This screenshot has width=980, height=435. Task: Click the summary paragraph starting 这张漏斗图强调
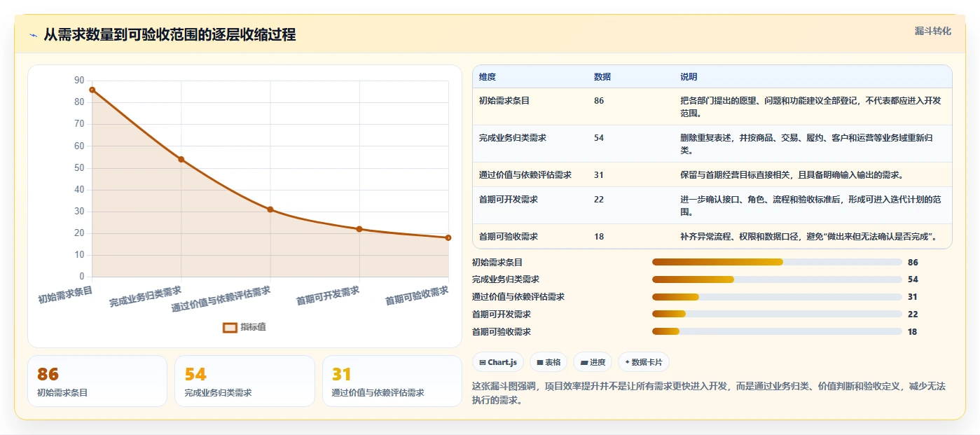(709, 394)
